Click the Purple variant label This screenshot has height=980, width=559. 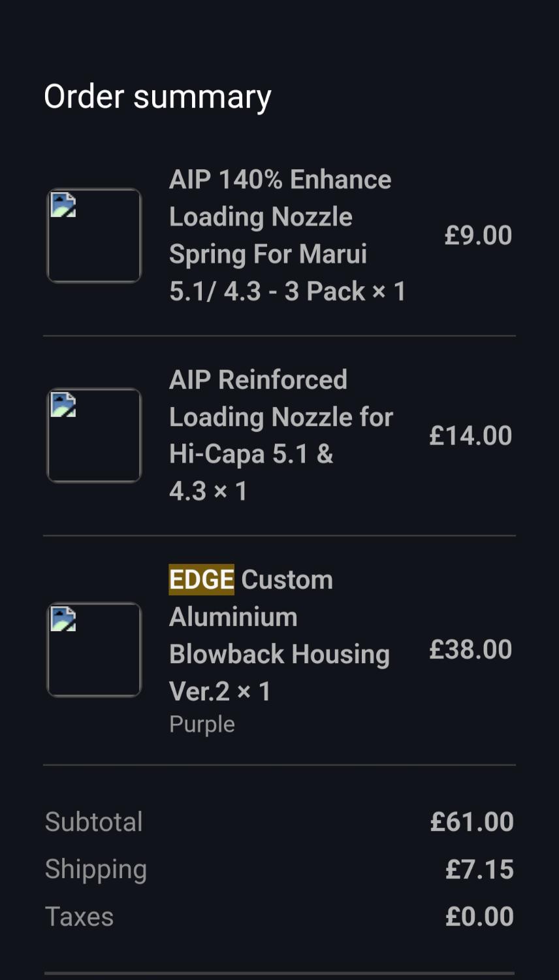202,725
